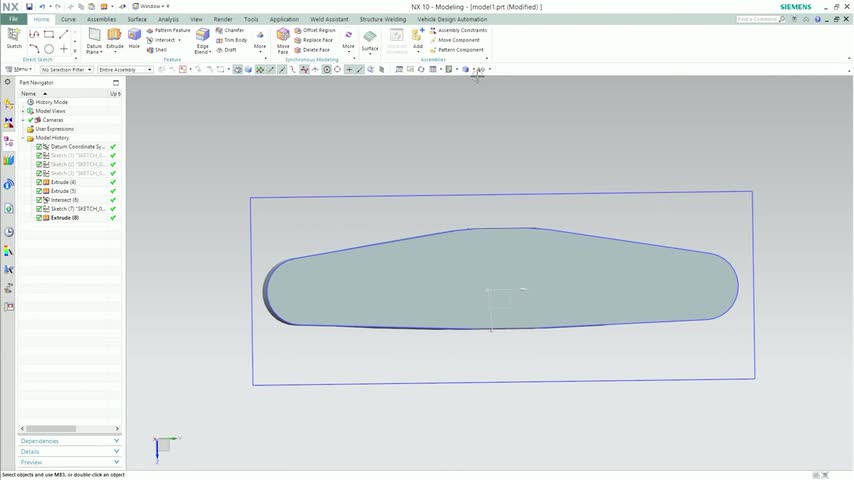Click the Web Browser sidebar tab
The image size is (854, 480).
(x=9, y=208)
